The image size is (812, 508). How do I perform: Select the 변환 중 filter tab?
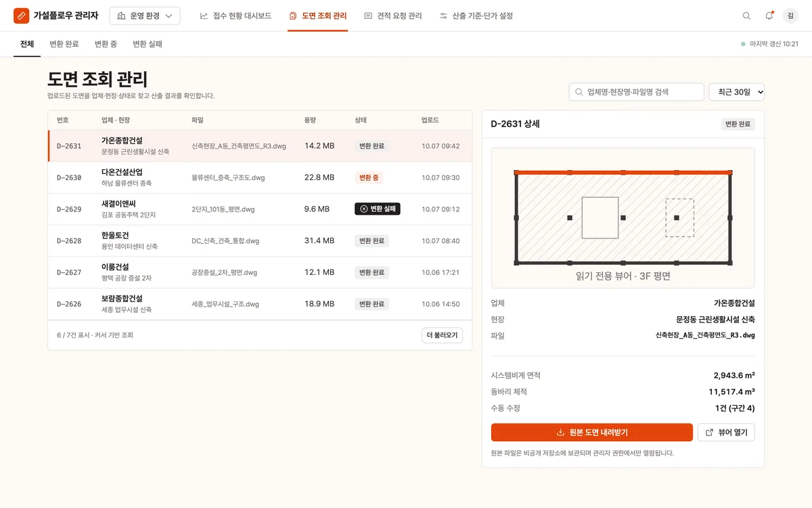point(106,44)
